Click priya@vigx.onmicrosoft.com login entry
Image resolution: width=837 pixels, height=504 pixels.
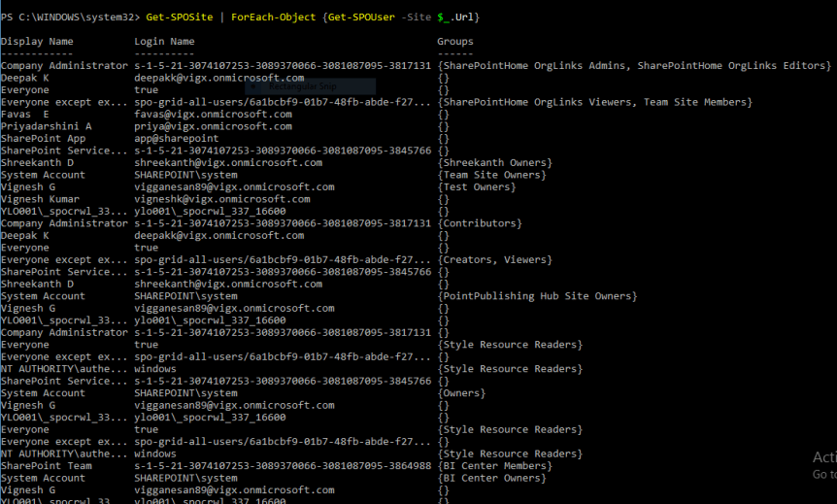213,126
